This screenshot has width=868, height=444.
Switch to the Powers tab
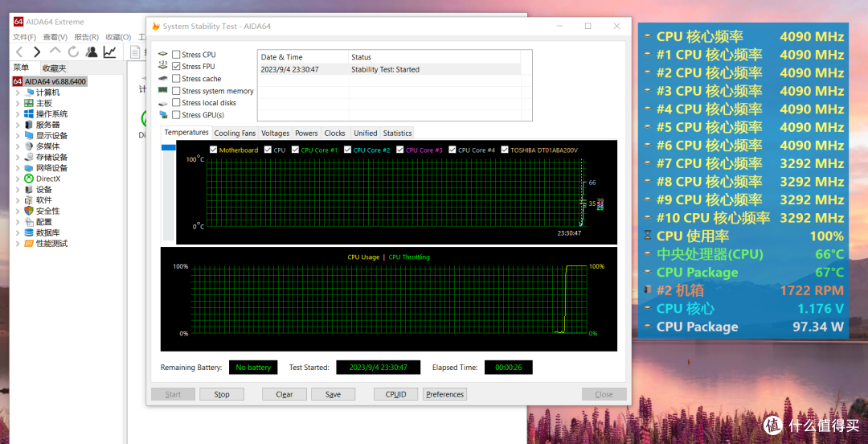[x=306, y=133]
